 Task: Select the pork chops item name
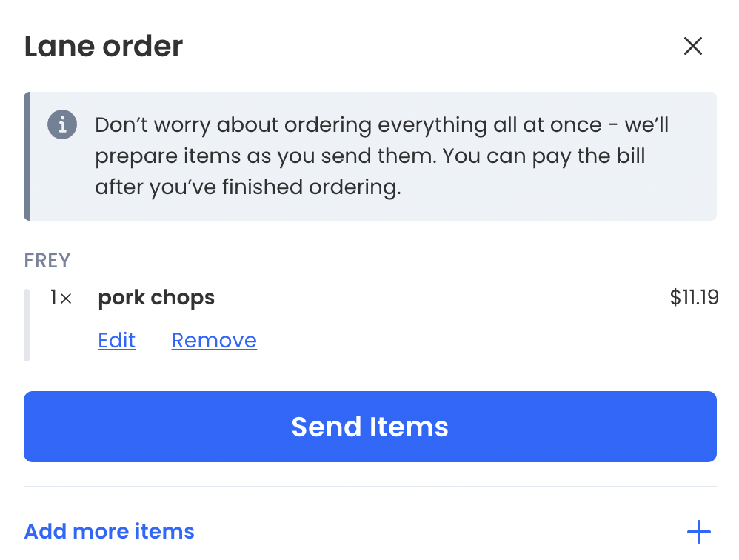156,298
